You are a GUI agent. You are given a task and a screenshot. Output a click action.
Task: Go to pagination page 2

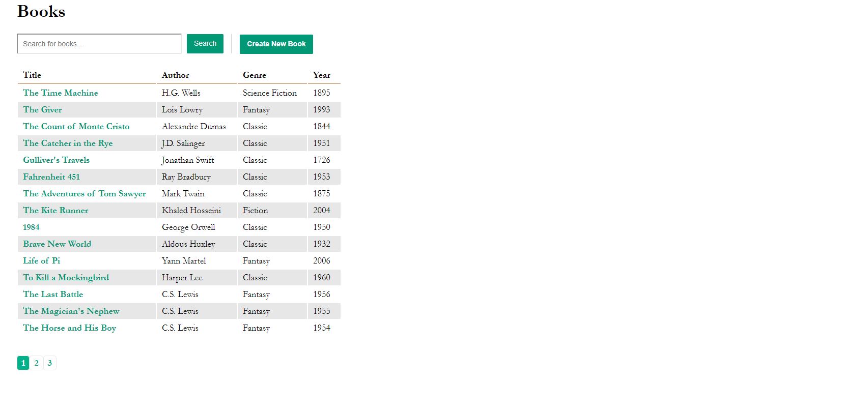pos(37,363)
